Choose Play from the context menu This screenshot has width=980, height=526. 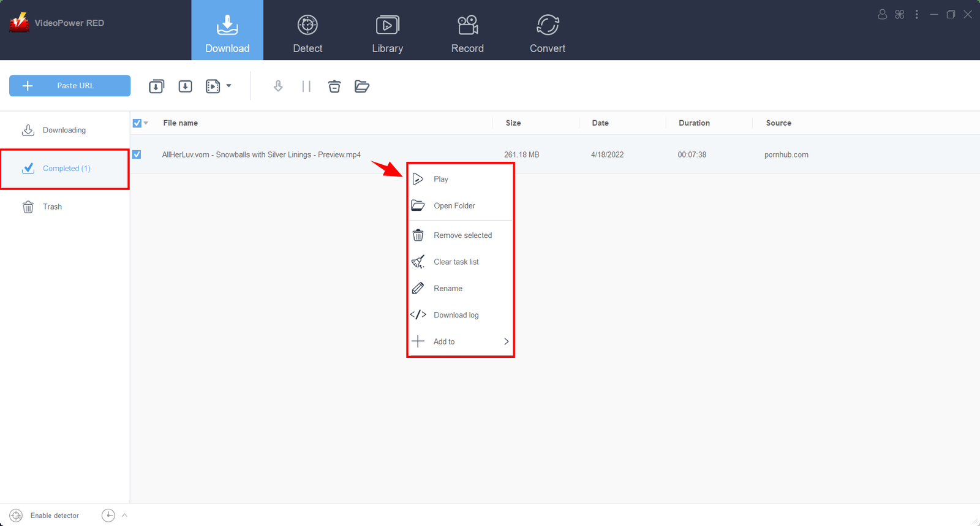coord(460,179)
